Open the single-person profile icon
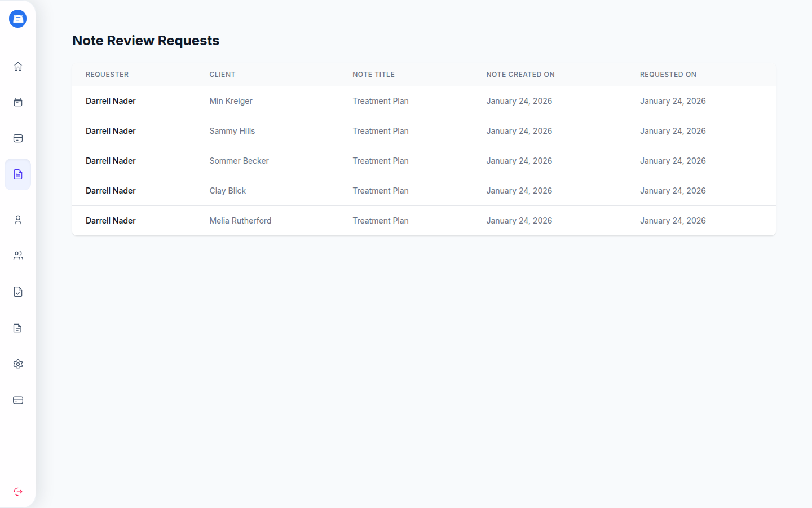 pos(17,220)
